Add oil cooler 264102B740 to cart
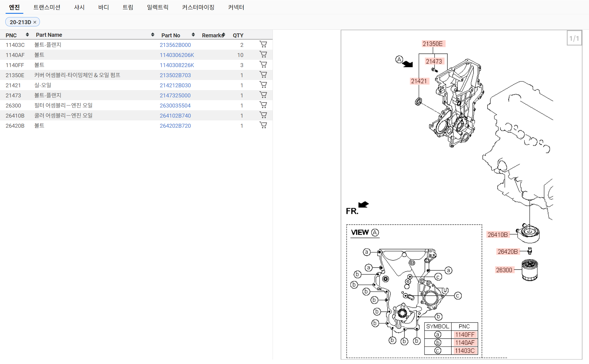This screenshot has width=589, height=364. coord(263,115)
